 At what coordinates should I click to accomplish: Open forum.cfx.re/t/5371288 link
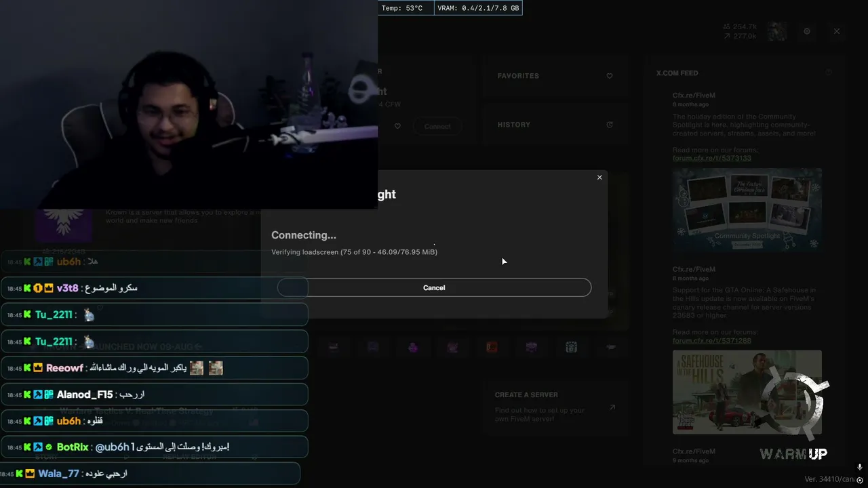[x=712, y=341]
